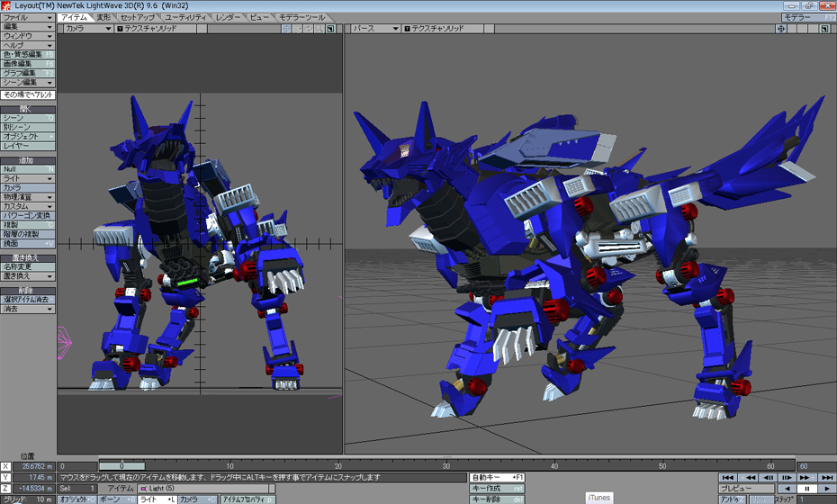Go to previous keyframe button
Image resolution: width=837 pixels, height=504 pixels.
coord(750,477)
